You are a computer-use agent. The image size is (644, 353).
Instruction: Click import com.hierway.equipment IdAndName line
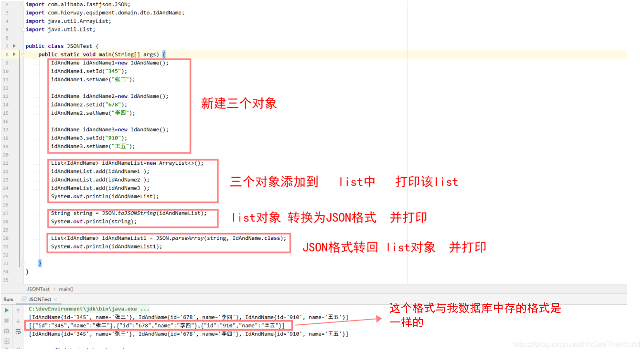tap(105, 12)
